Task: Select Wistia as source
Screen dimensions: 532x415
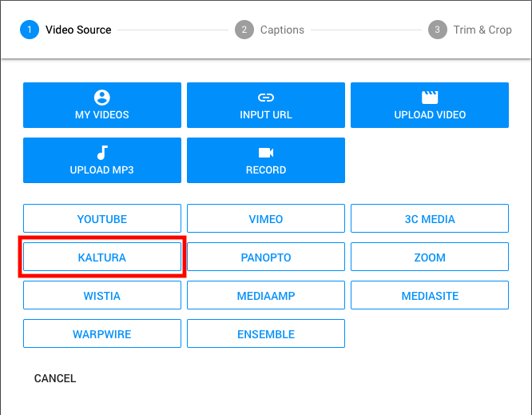Action: [102, 295]
